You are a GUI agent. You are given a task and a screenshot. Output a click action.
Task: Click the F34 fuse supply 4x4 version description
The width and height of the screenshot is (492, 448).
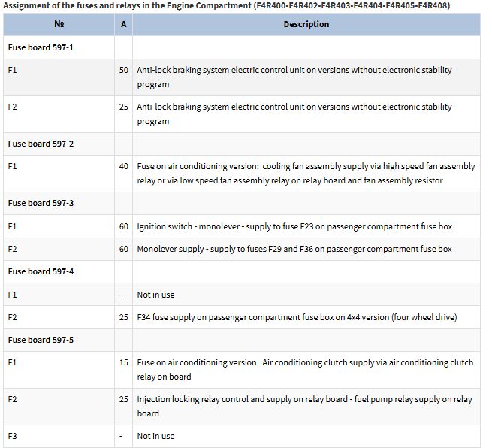[297, 317]
